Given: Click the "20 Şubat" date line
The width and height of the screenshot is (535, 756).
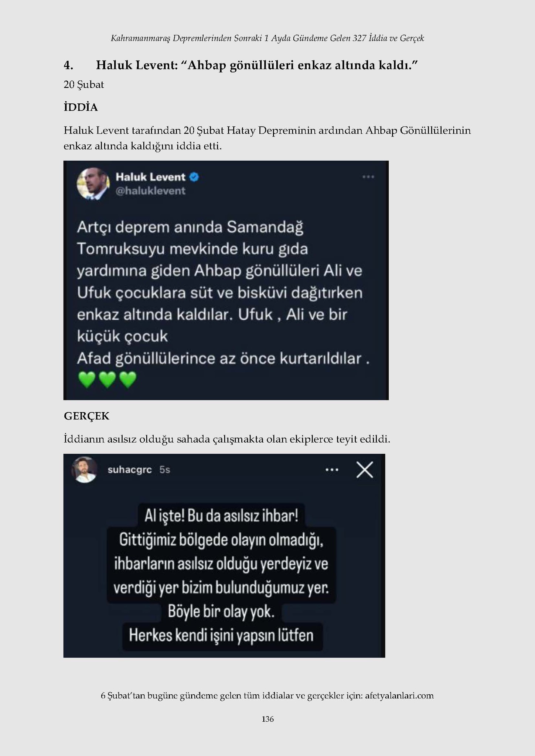Looking at the screenshot, I should 84,85.
